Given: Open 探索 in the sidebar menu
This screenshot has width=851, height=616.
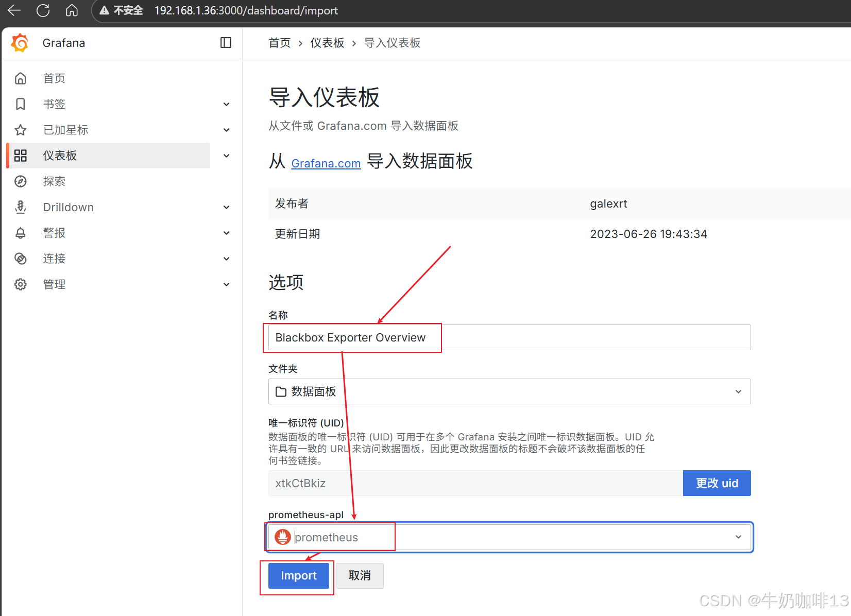Looking at the screenshot, I should [54, 181].
